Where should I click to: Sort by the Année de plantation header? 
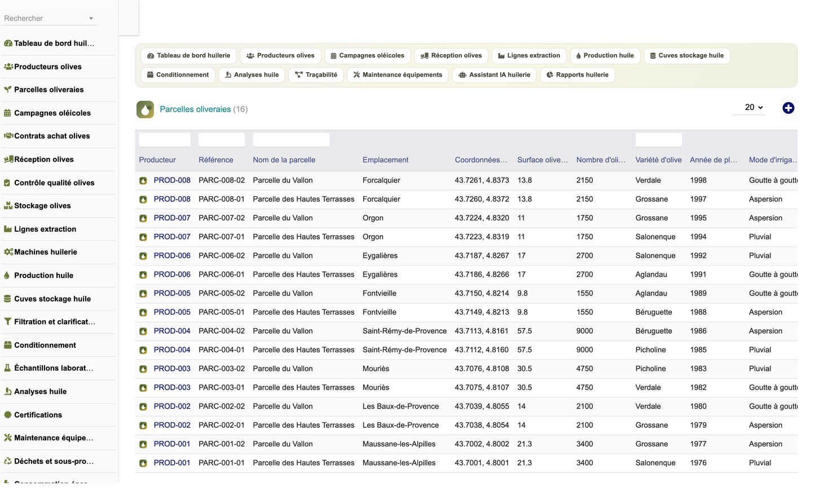(x=713, y=160)
